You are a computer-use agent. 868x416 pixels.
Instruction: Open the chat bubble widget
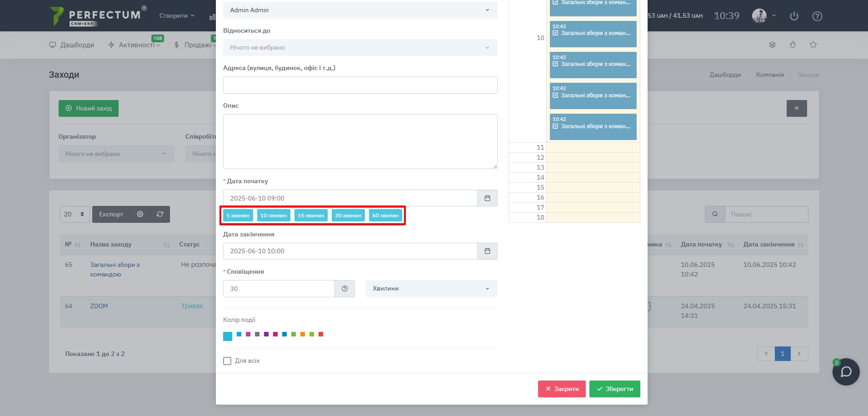845,372
